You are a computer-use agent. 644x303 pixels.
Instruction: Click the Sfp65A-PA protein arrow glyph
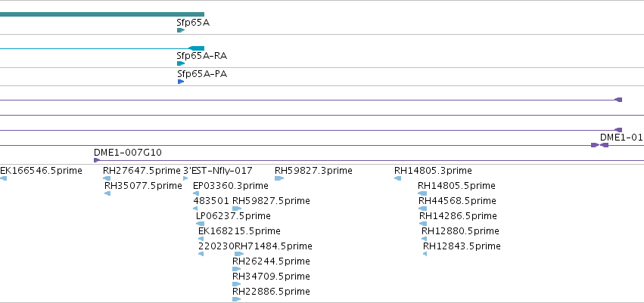coord(181,82)
